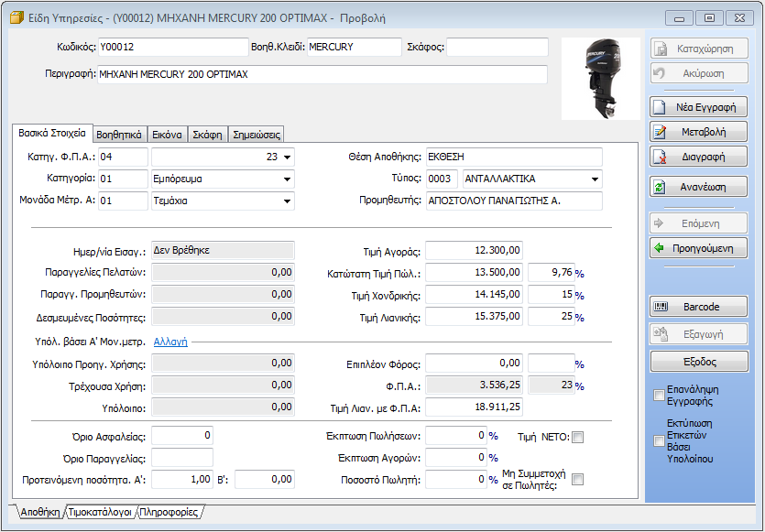The height and width of the screenshot is (532, 765).
Task: Open the Κατηγορία dropdown showing Εμπόρευμα
Action: pyautogui.click(x=287, y=179)
